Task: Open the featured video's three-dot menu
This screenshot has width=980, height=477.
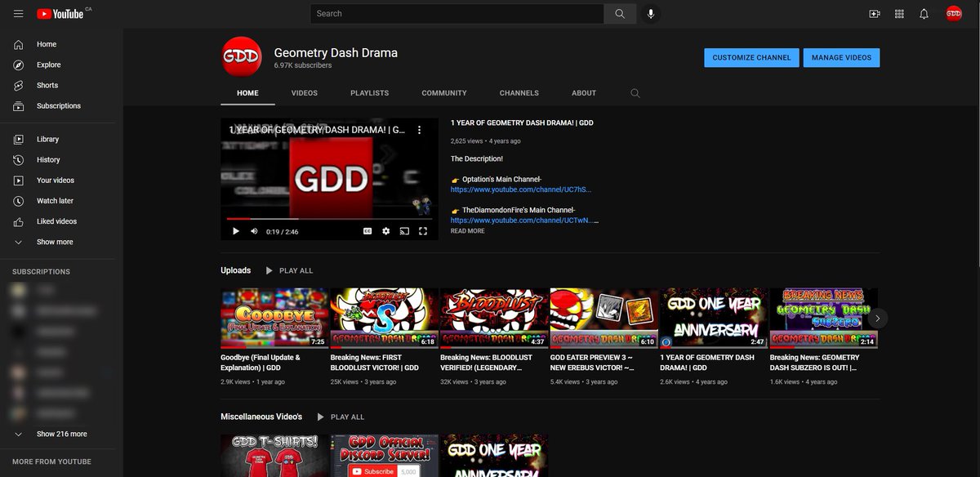Action: (x=420, y=130)
